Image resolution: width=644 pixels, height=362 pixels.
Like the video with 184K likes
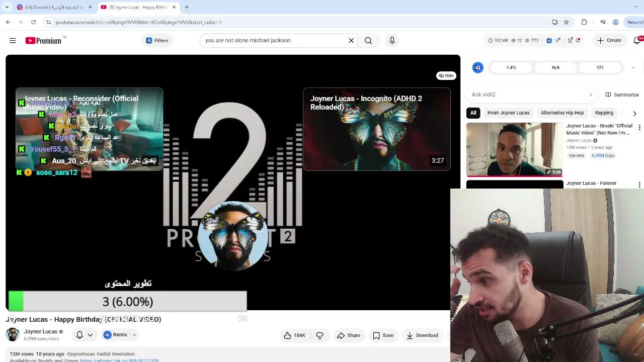295,335
